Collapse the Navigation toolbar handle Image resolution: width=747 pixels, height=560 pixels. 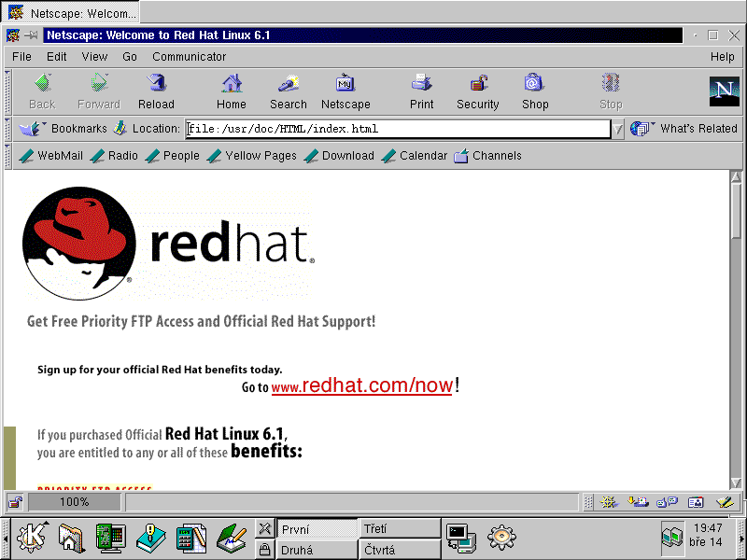(x=7, y=92)
